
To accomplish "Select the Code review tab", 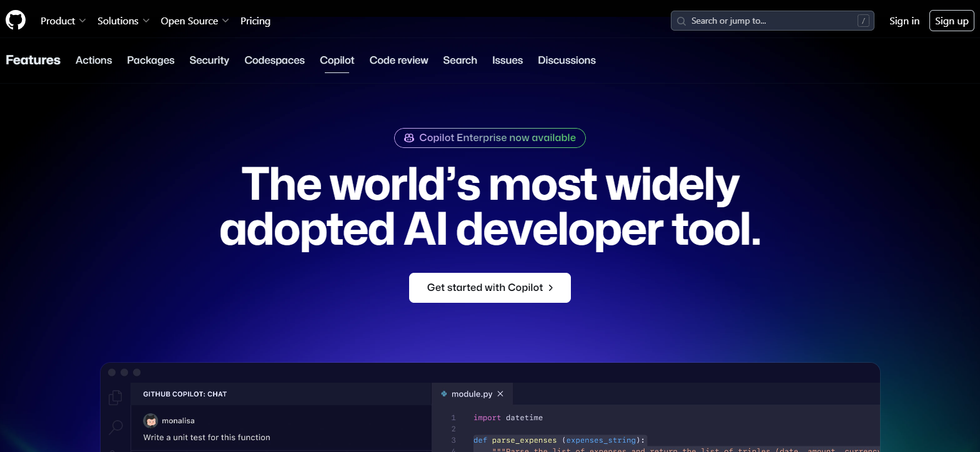I will point(398,60).
